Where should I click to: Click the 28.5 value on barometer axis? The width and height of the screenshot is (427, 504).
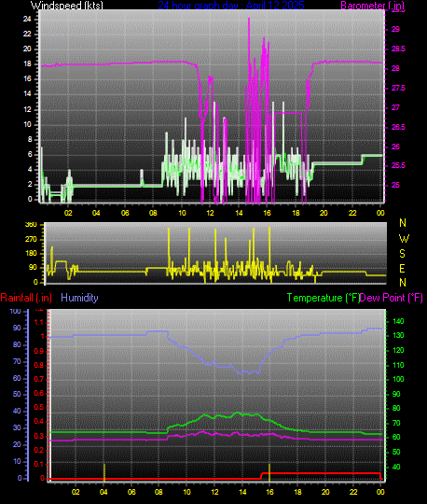tap(398, 49)
